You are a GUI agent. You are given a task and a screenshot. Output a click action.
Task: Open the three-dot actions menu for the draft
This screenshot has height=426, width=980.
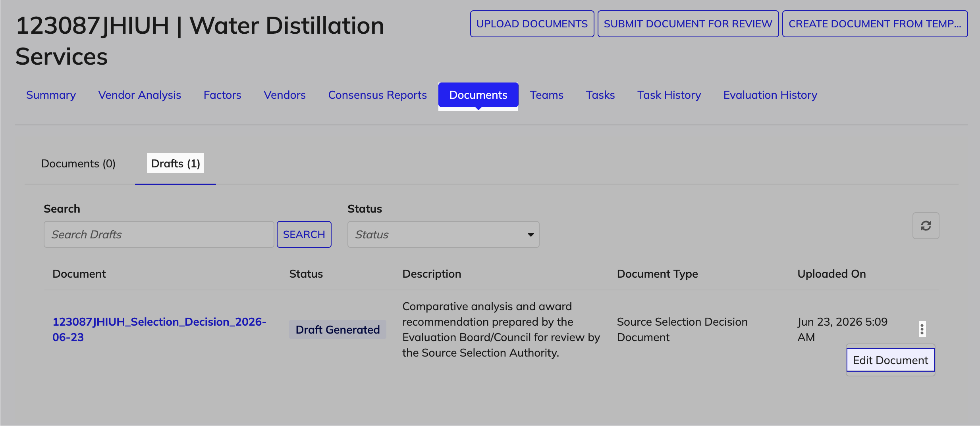pyautogui.click(x=922, y=329)
